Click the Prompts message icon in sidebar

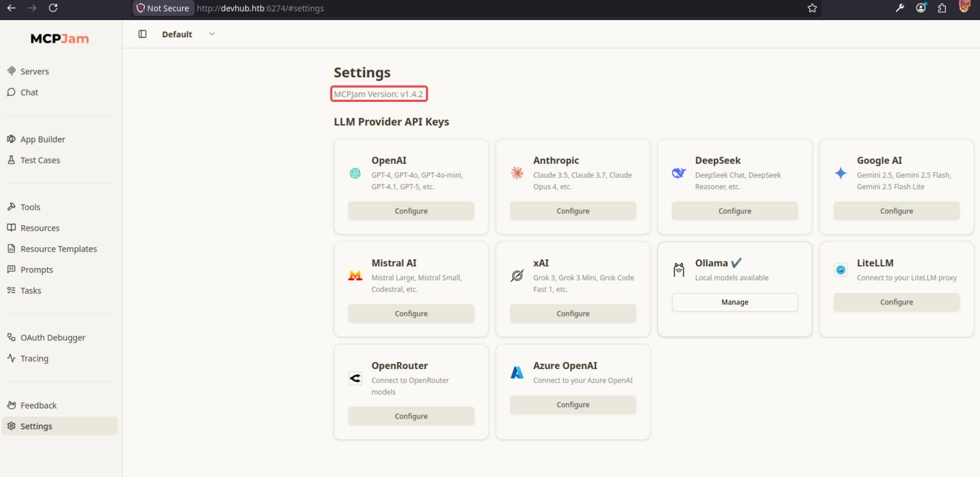[x=11, y=269]
